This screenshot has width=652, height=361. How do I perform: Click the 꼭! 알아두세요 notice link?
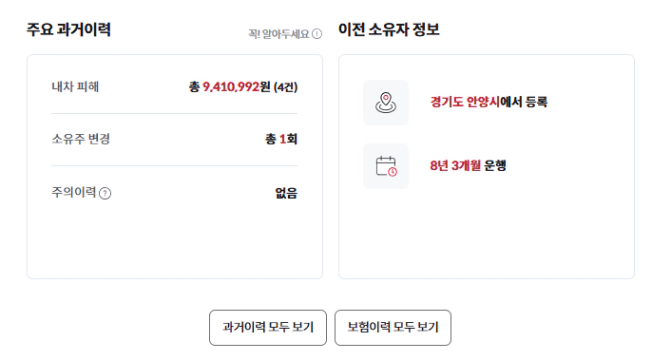[279, 34]
